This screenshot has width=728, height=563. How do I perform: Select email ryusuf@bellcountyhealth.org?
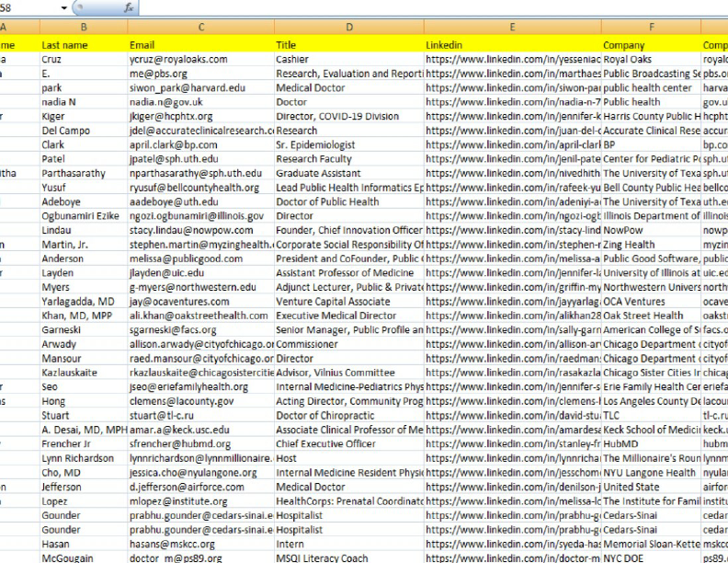click(201, 188)
